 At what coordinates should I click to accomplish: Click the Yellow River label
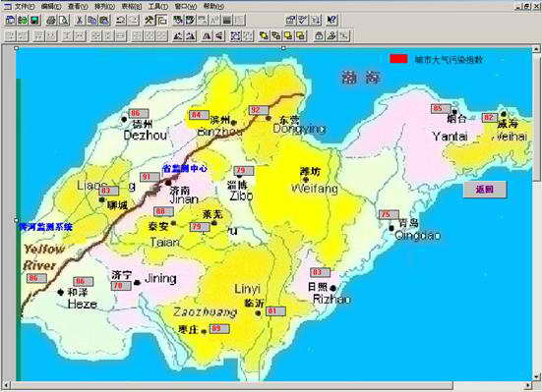(x=43, y=257)
